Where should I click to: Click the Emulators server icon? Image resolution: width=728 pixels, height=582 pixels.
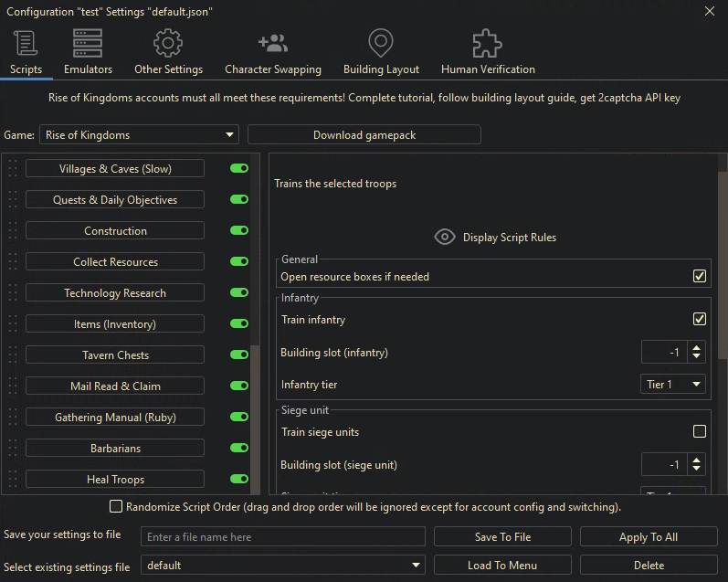point(88,44)
